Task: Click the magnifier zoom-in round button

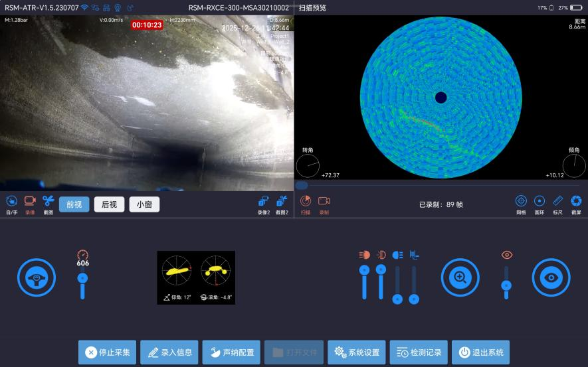Action: 460,277
